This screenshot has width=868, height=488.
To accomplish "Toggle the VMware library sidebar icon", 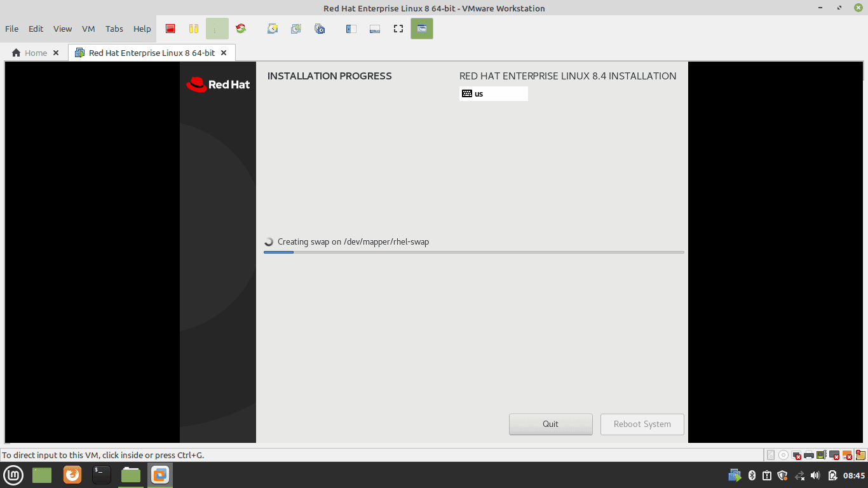I will point(351,29).
